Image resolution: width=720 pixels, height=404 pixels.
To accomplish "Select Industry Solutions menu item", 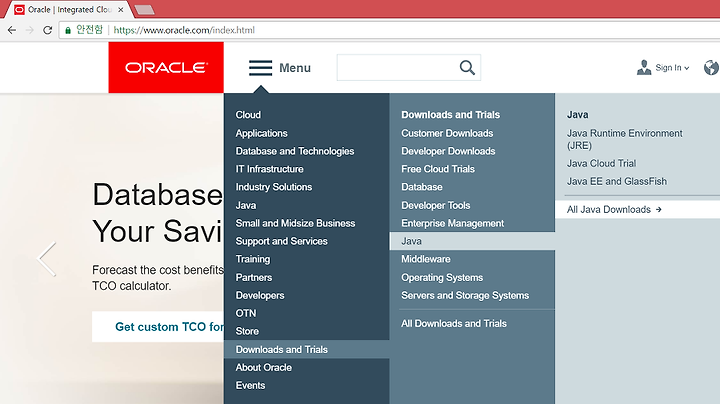I will [x=274, y=187].
